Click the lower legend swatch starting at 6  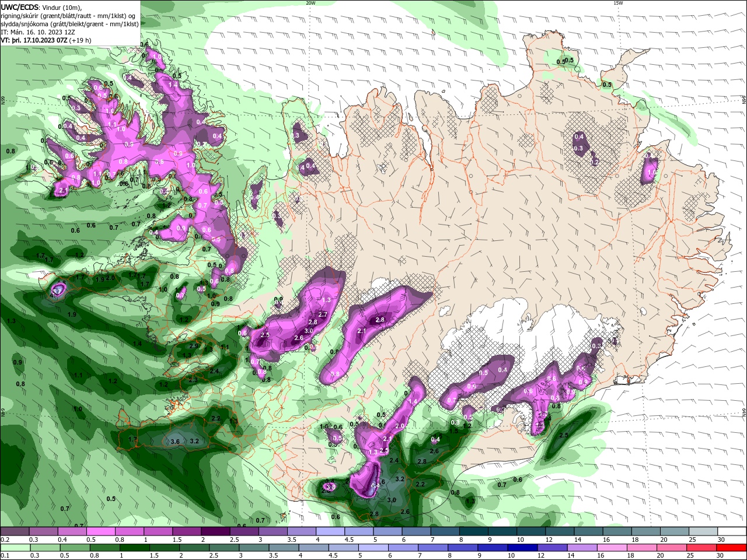click(x=403, y=548)
